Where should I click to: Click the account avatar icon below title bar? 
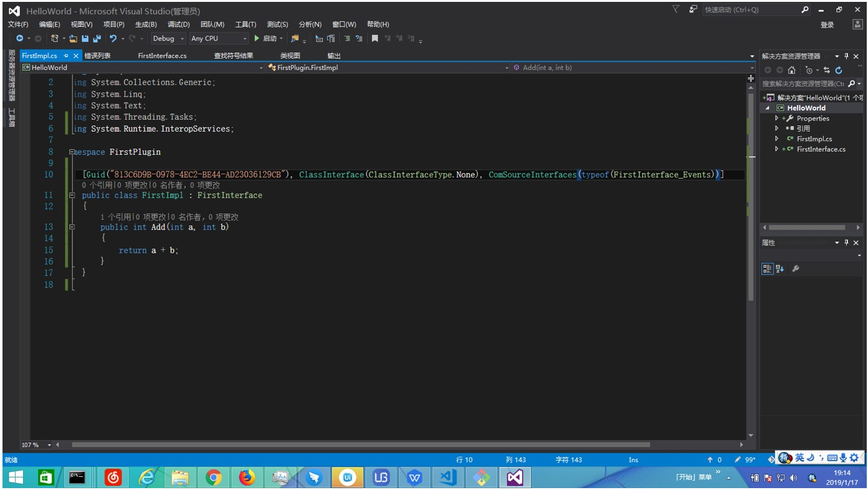pos(857,25)
